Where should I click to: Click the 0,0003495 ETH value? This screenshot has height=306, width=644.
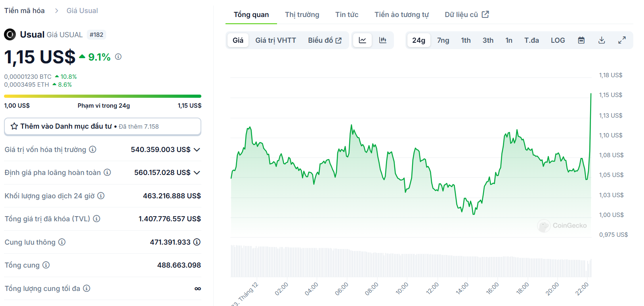tap(27, 84)
